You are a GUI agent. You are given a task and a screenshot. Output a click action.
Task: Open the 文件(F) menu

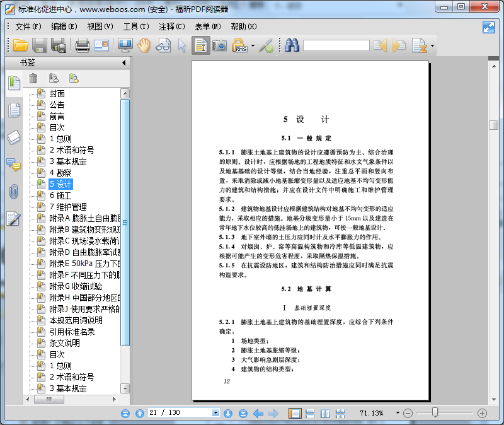(x=28, y=26)
